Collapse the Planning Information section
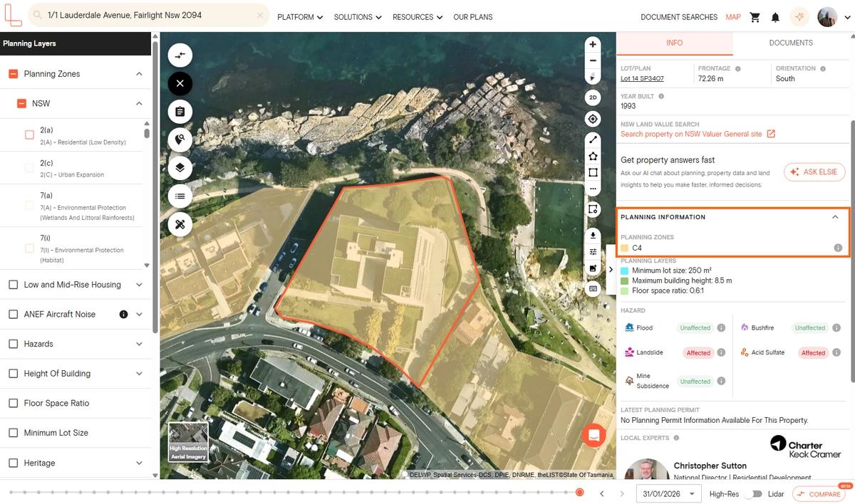 836,217
